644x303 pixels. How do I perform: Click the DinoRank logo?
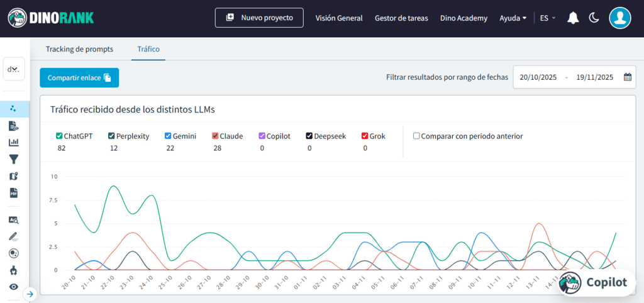(51, 18)
